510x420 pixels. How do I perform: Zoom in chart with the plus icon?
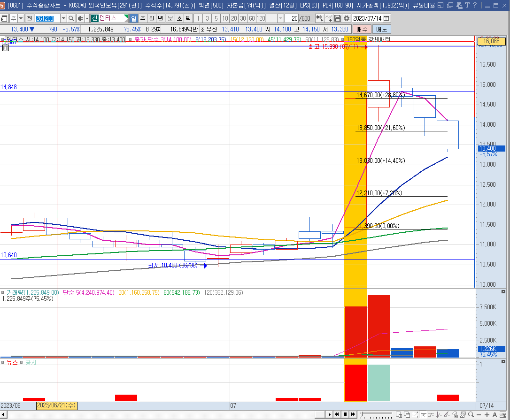pyautogui.click(x=487, y=414)
